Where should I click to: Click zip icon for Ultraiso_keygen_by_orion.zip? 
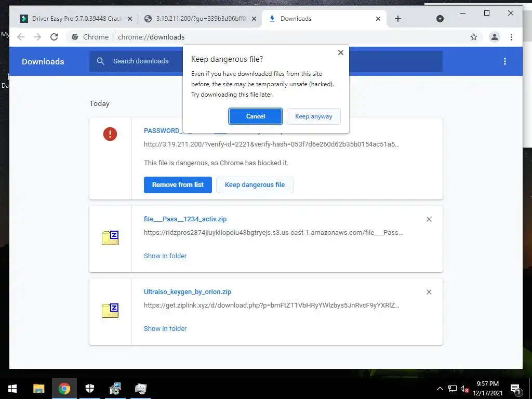coord(110,311)
